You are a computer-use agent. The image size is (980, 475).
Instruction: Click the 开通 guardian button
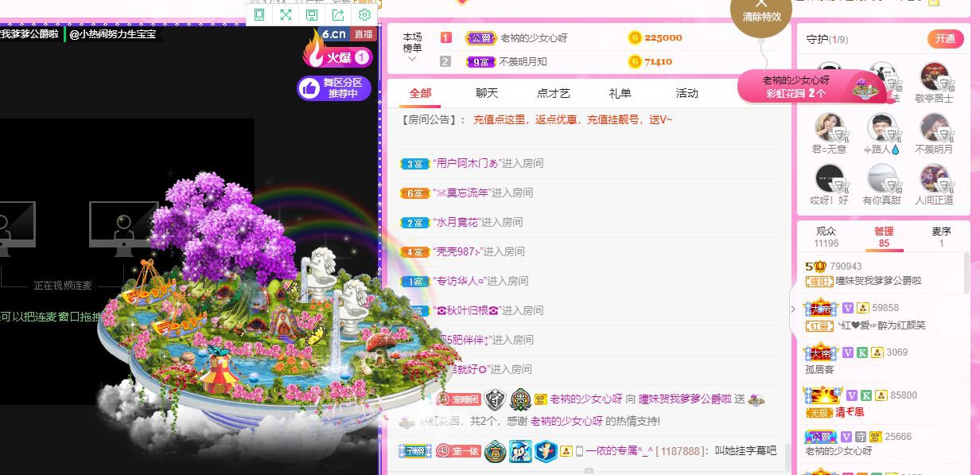click(945, 38)
